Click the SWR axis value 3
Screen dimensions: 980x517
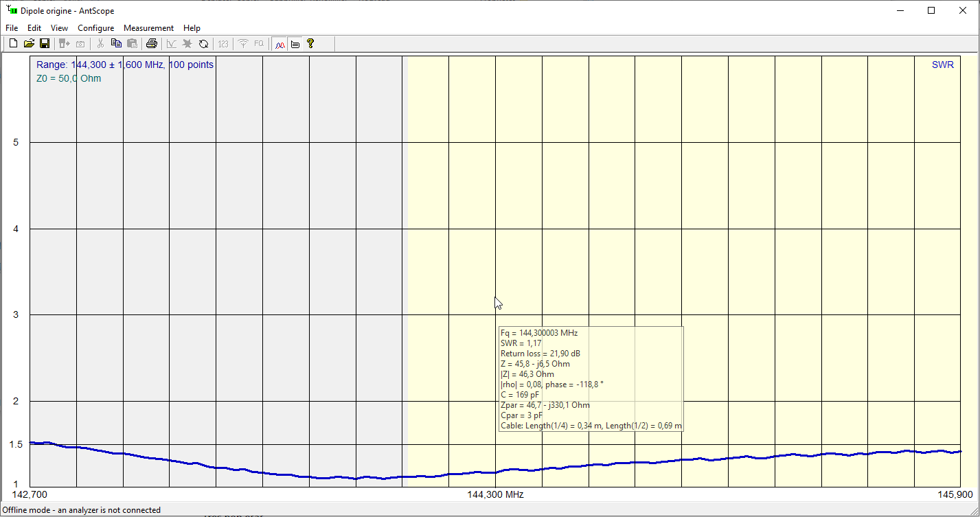click(16, 314)
